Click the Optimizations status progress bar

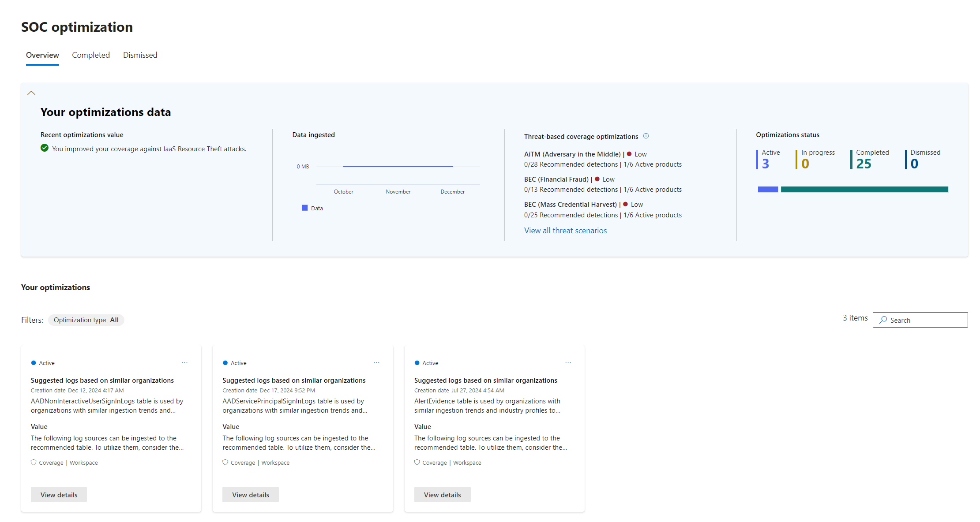[x=852, y=189]
